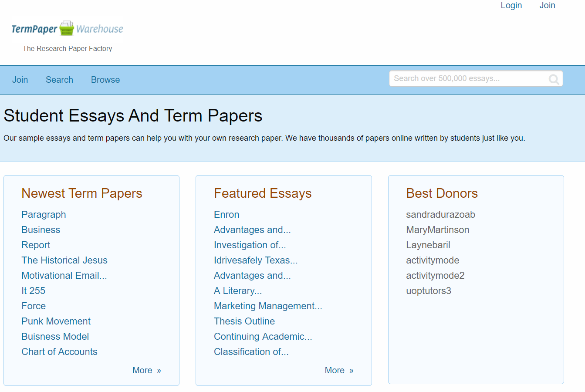Select donor Laynebaril

coord(428,245)
